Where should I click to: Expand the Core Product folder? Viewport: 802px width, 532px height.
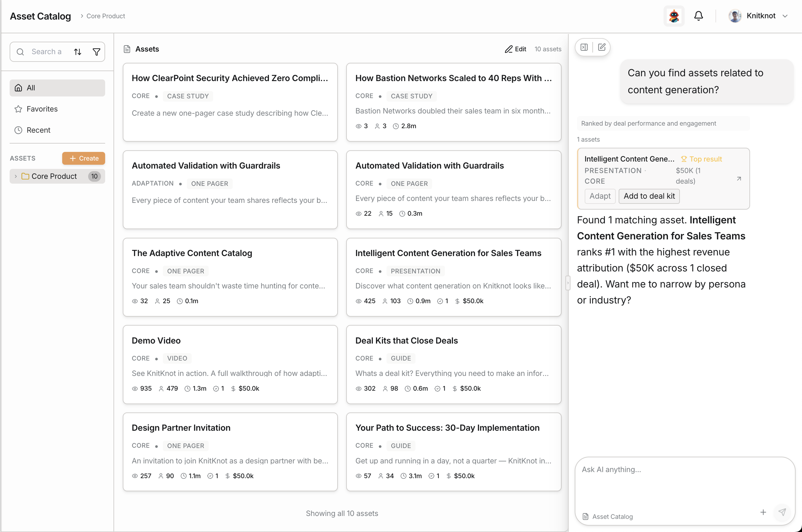pos(16,176)
